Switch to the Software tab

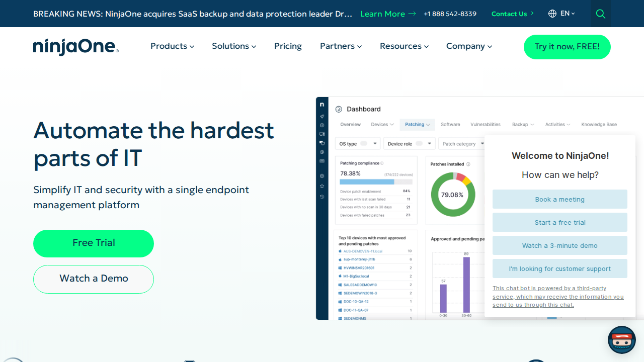(450, 125)
